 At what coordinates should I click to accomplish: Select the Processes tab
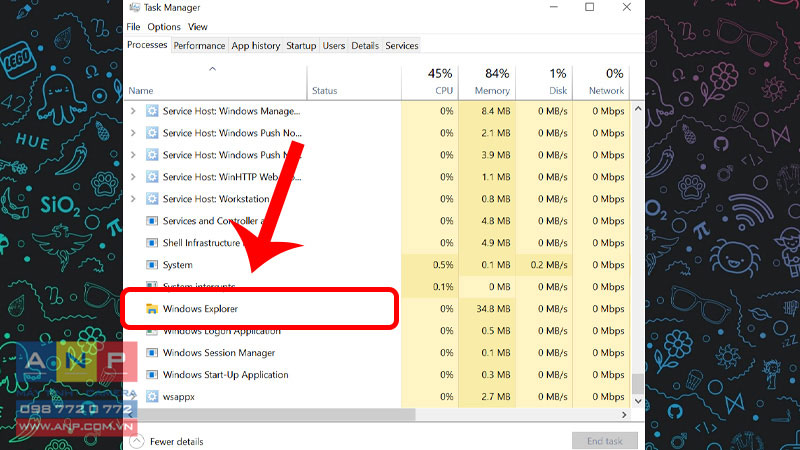(147, 45)
